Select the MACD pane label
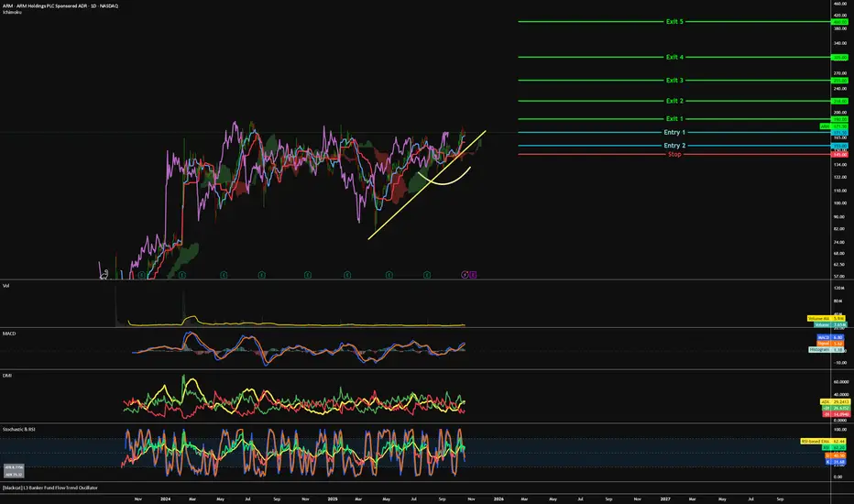The height and width of the screenshot is (504, 854). (11, 334)
